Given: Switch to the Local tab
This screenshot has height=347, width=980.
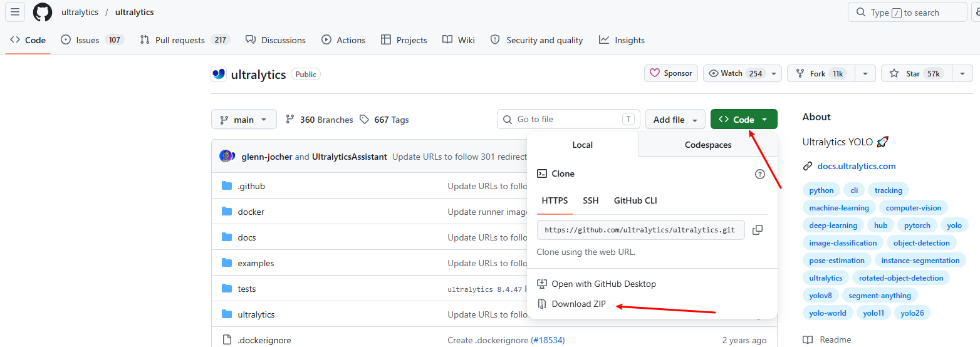Looking at the screenshot, I should tap(583, 145).
